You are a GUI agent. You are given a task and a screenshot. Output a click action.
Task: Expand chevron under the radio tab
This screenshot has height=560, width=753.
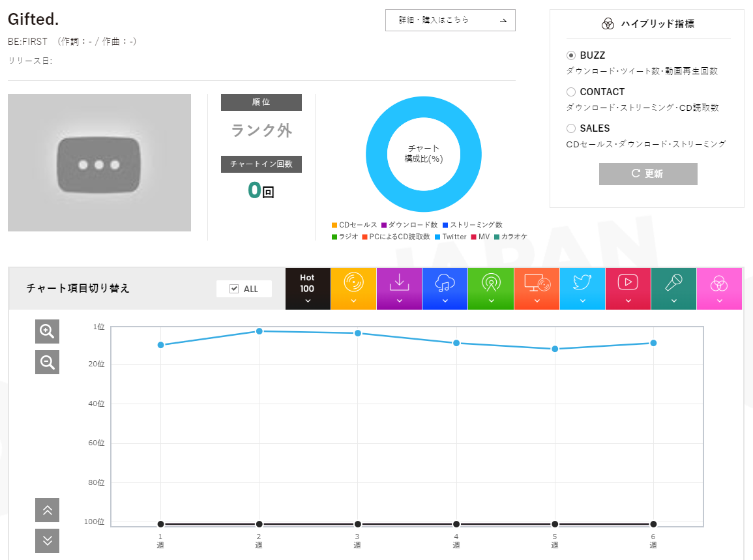click(492, 301)
